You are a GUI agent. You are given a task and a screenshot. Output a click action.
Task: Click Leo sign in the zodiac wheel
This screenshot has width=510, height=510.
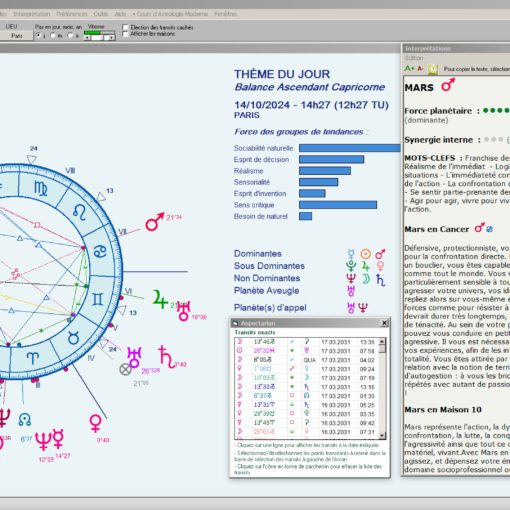click(80, 212)
